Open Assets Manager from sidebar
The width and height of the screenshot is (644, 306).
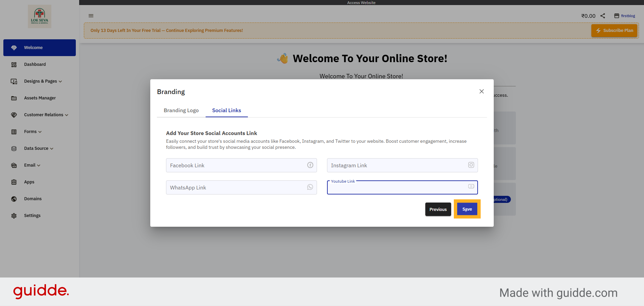point(40,98)
